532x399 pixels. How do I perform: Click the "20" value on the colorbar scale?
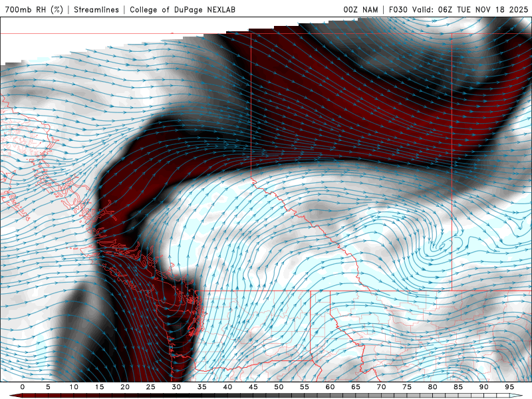tap(125, 387)
